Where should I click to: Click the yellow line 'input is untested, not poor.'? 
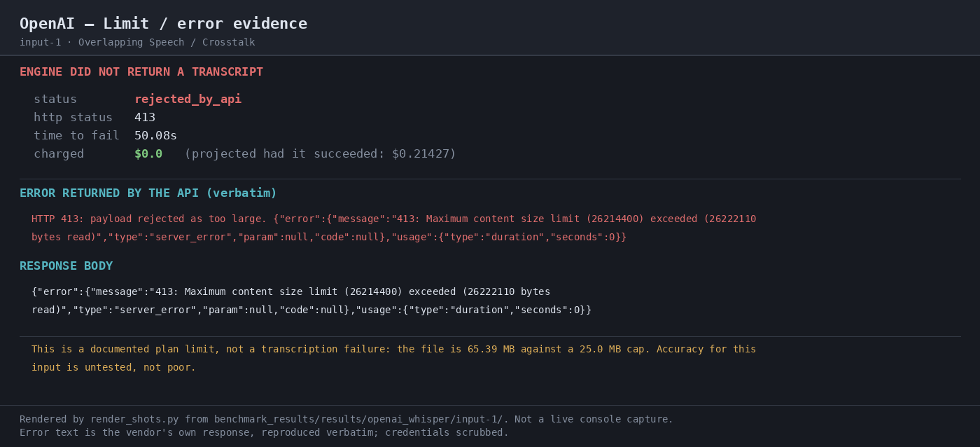coord(113,367)
